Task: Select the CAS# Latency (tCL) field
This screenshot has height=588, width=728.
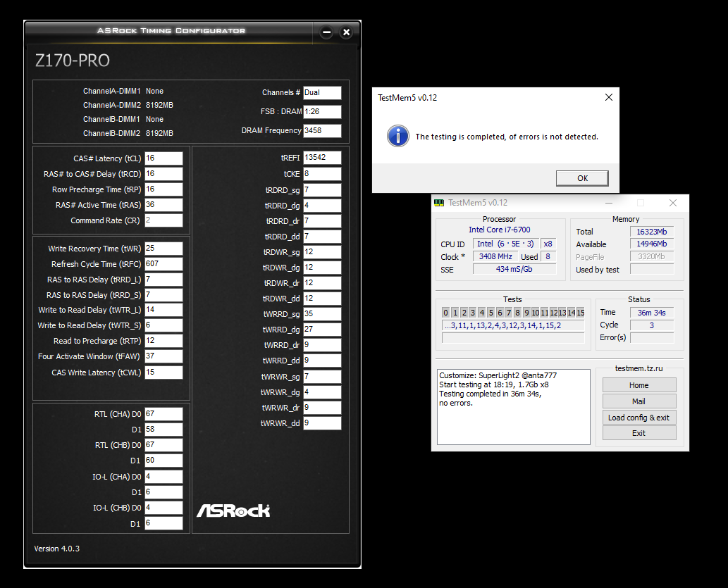Action: tap(164, 158)
